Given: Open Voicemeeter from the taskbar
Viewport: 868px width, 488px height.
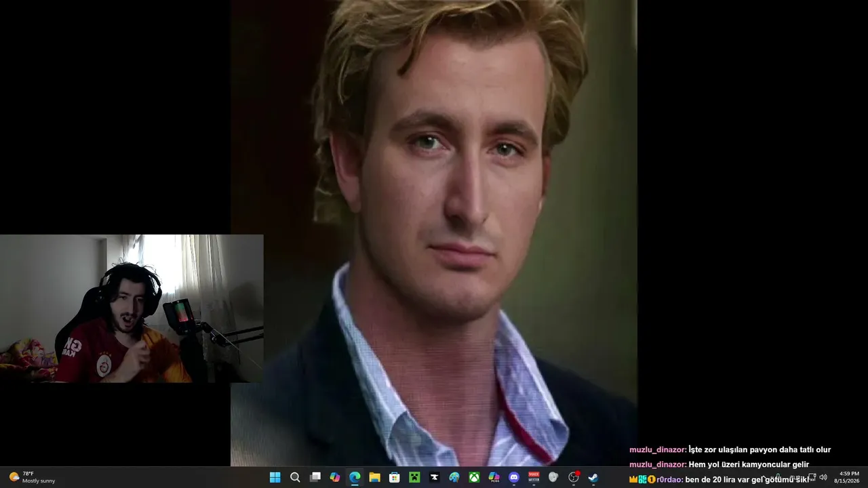Looking at the screenshot, I should (x=534, y=477).
